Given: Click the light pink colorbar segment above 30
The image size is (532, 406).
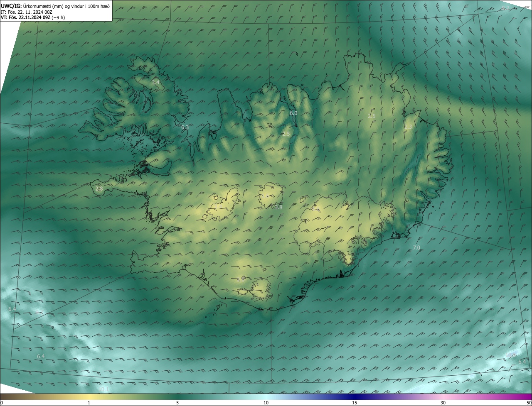Looking at the screenshot, I should point(443,396).
